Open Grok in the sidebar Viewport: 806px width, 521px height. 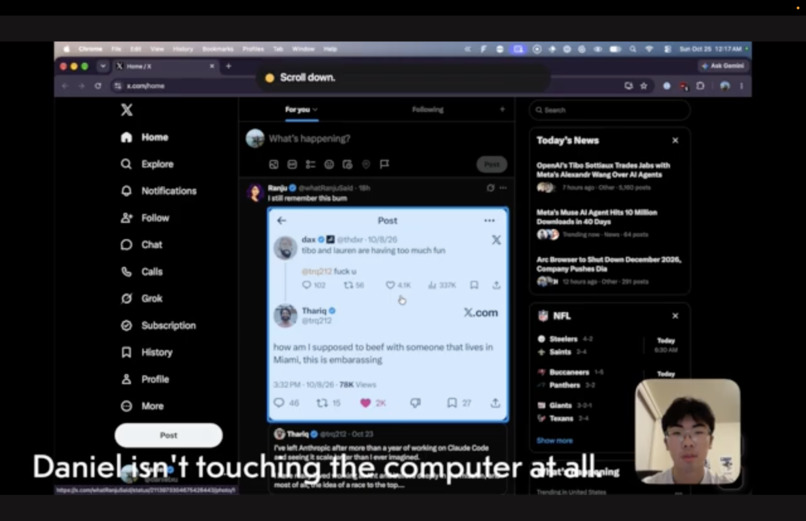point(141,299)
